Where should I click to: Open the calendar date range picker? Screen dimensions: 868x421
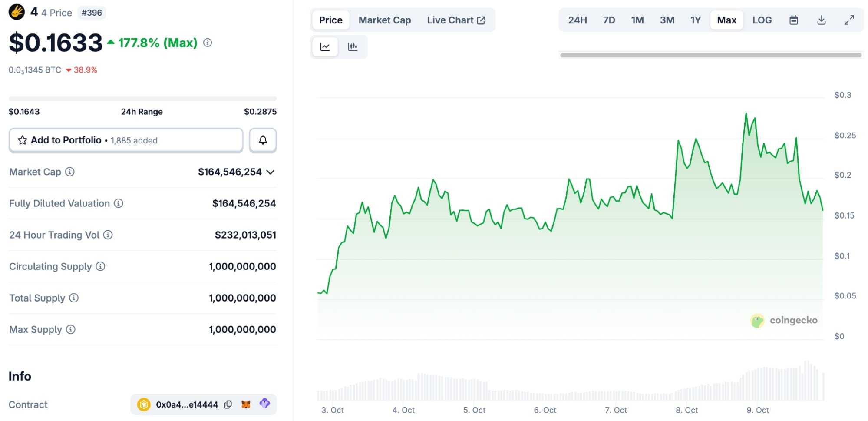793,20
